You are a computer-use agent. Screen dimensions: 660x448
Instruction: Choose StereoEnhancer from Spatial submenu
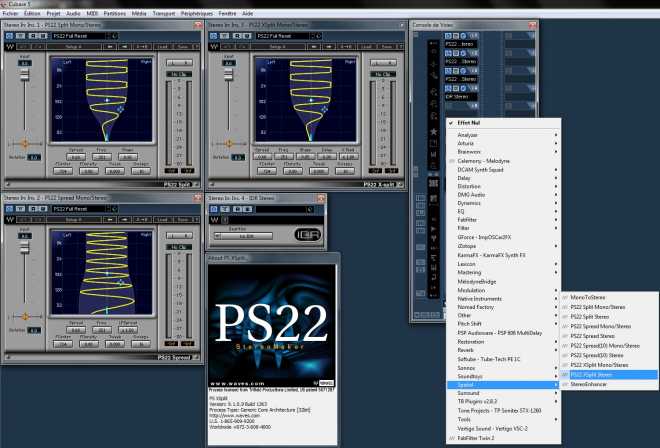click(x=609, y=384)
